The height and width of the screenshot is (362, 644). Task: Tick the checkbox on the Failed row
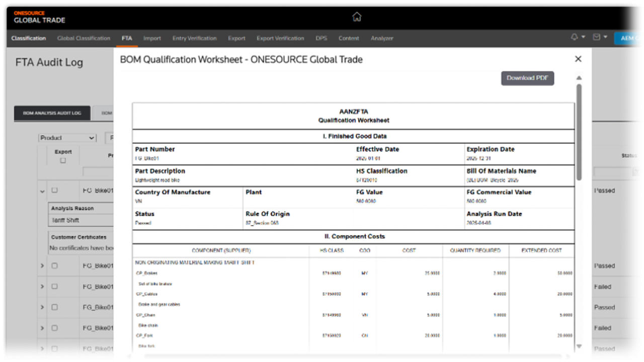click(55, 287)
